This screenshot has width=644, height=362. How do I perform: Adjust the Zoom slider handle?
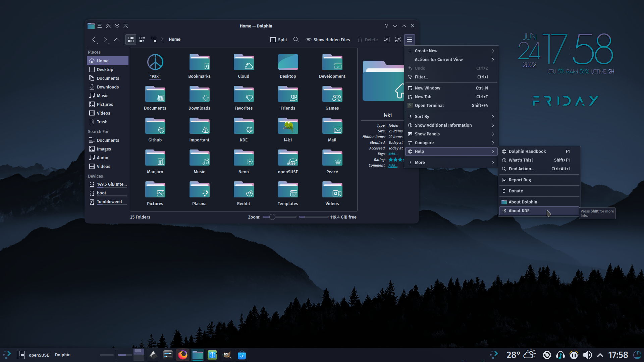(272, 217)
